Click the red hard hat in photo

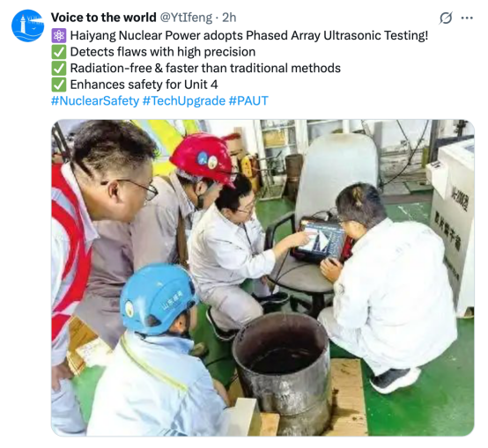tap(203, 158)
